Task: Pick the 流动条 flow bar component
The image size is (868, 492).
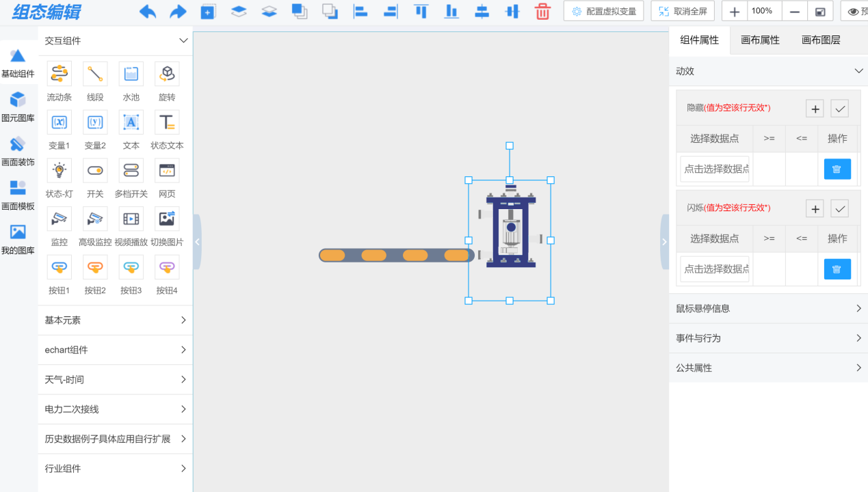Action: pos(60,74)
